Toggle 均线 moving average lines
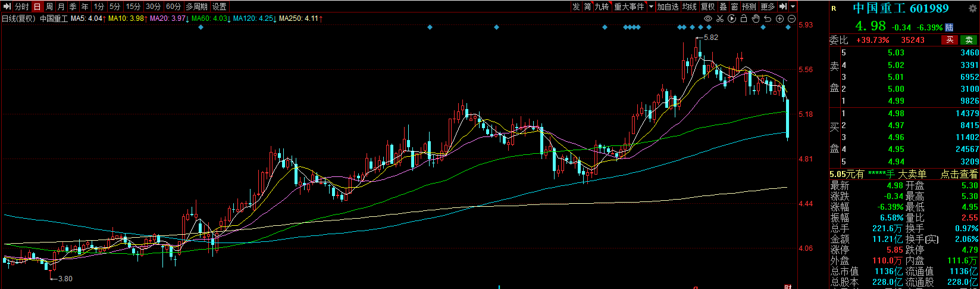Viewport: 980px width, 289px height. coord(689,7)
